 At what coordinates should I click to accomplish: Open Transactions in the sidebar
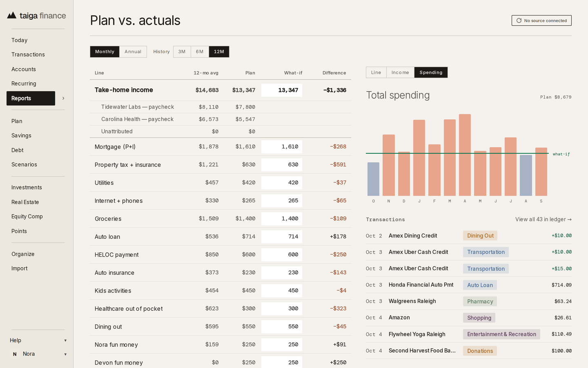tap(28, 54)
